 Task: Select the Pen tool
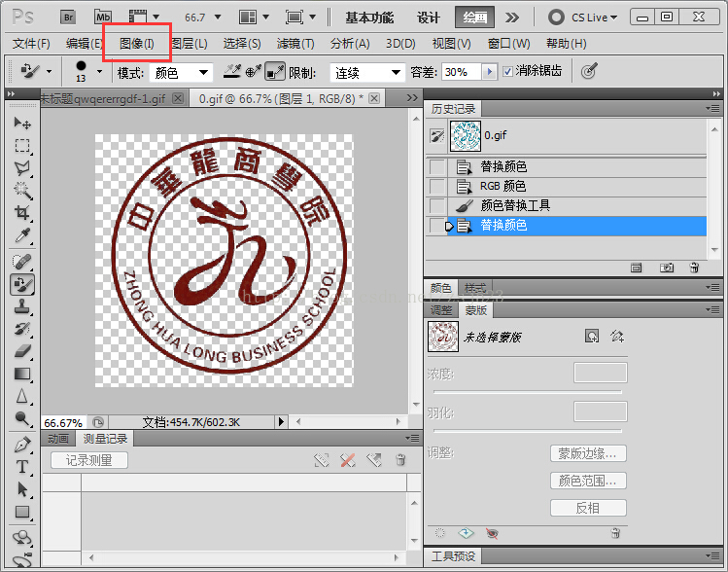tap(21, 445)
